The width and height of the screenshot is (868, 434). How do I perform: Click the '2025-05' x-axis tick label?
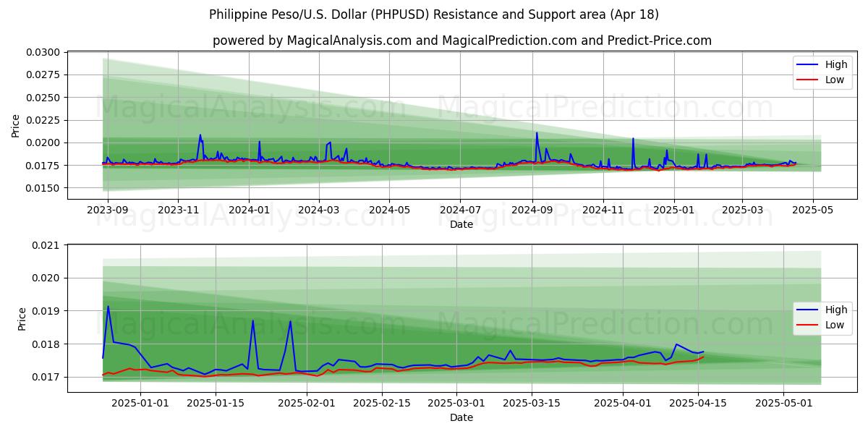pyautogui.click(x=813, y=210)
